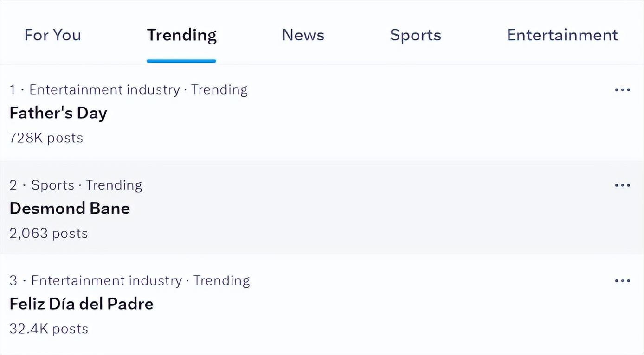644x355 pixels.
Task: Open more options for Father's Day trend
Action: pos(622,90)
